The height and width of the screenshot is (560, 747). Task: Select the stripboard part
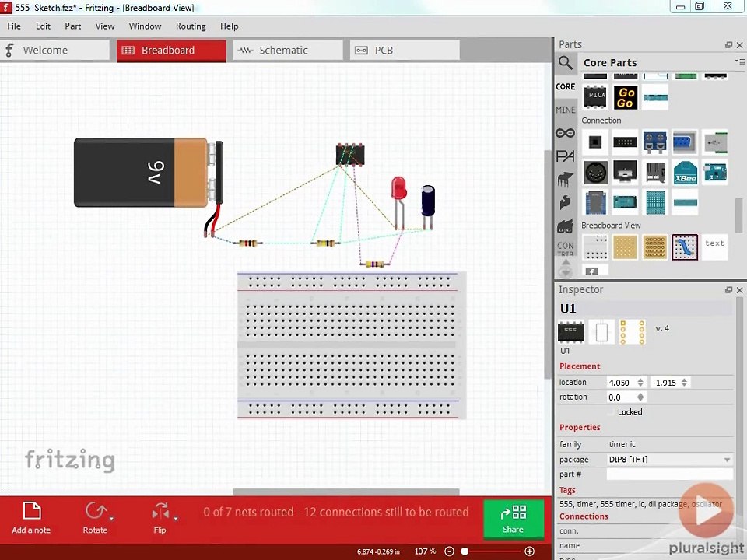point(655,247)
